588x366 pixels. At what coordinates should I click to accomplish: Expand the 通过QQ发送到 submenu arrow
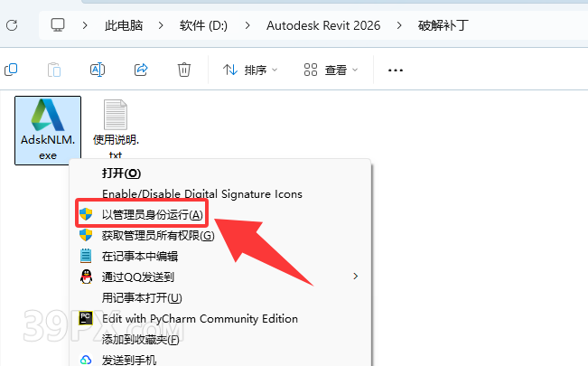356,277
